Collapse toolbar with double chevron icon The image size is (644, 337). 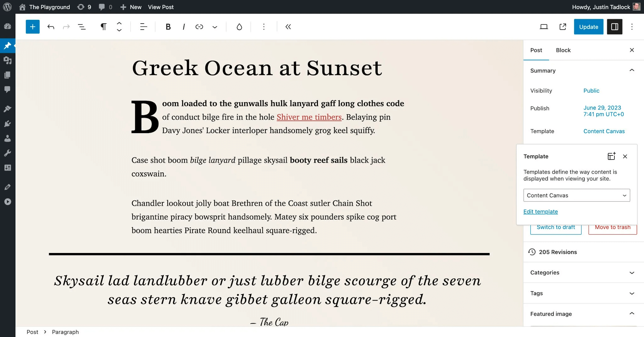(x=288, y=27)
